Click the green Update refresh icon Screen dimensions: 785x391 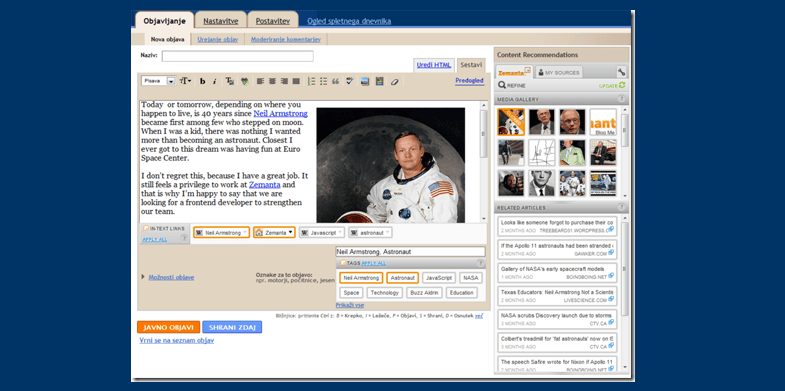622,86
